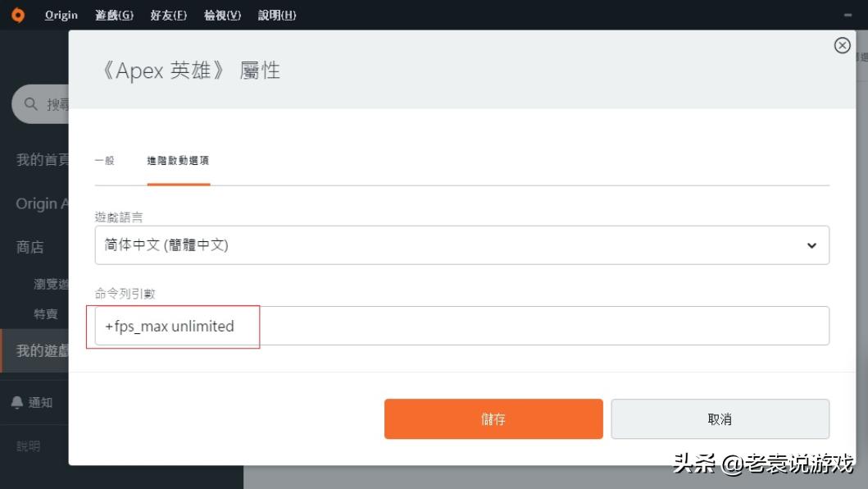868x489 pixels.
Task: Navigate to 我的首頁 home page
Action: point(37,158)
